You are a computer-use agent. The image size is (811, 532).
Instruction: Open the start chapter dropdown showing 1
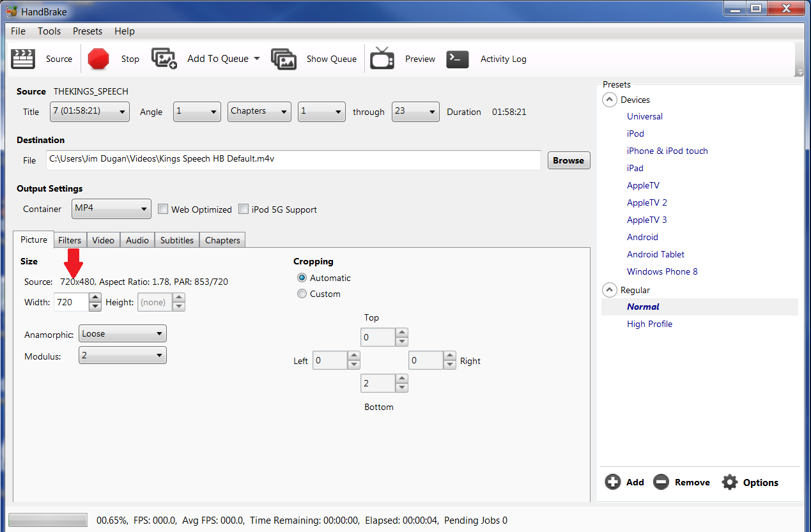[x=322, y=111]
